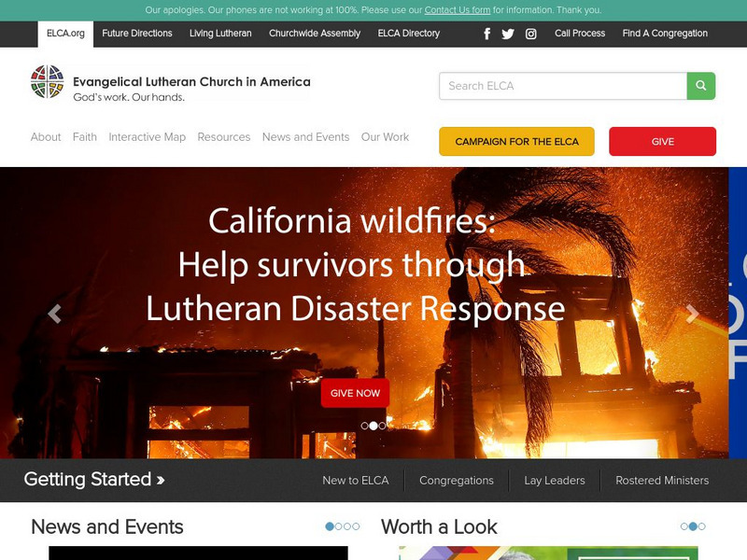Viewport: 747px width, 560px height.
Task: Click the Campaign for the ELCA button
Action: pyautogui.click(x=517, y=142)
